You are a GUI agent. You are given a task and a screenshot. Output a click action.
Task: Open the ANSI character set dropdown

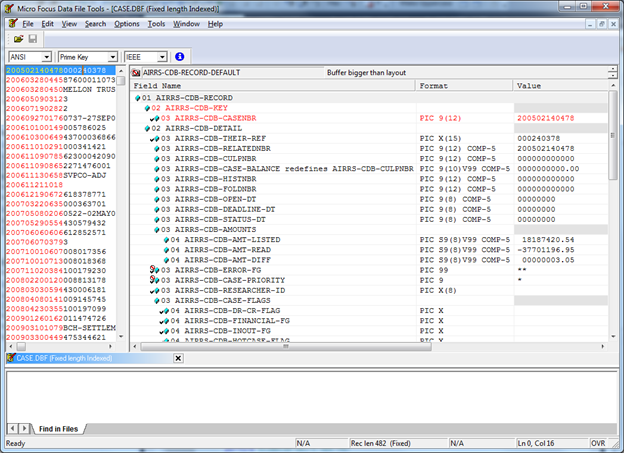[47, 56]
